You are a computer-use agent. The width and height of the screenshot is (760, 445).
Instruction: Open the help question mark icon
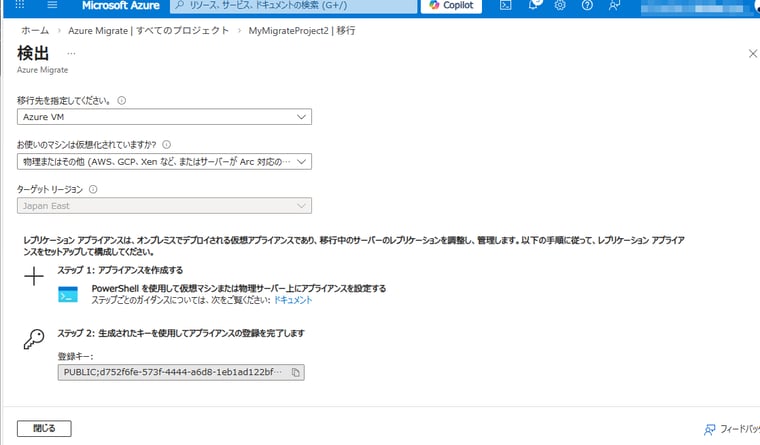587,5
